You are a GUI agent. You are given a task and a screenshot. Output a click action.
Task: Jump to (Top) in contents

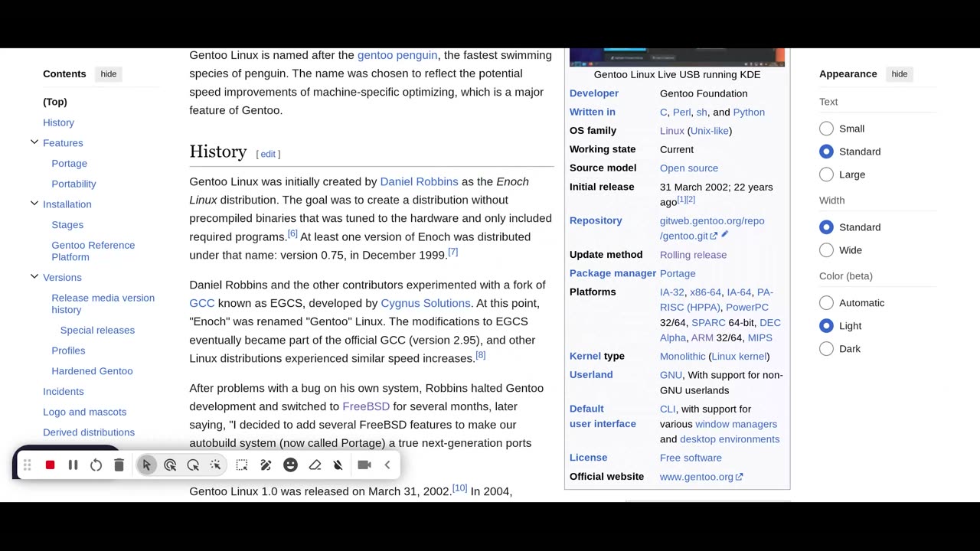tap(55, 102)
